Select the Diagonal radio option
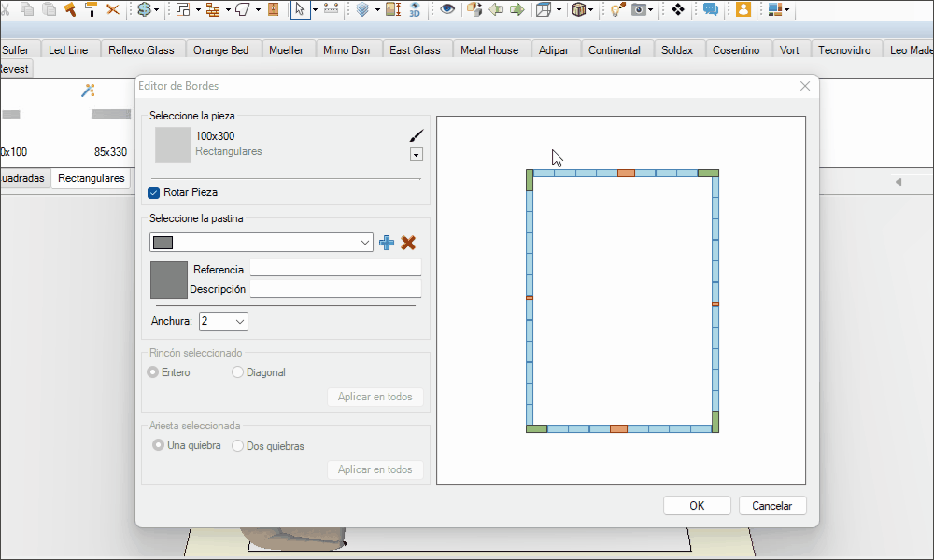 click(237, 372)
